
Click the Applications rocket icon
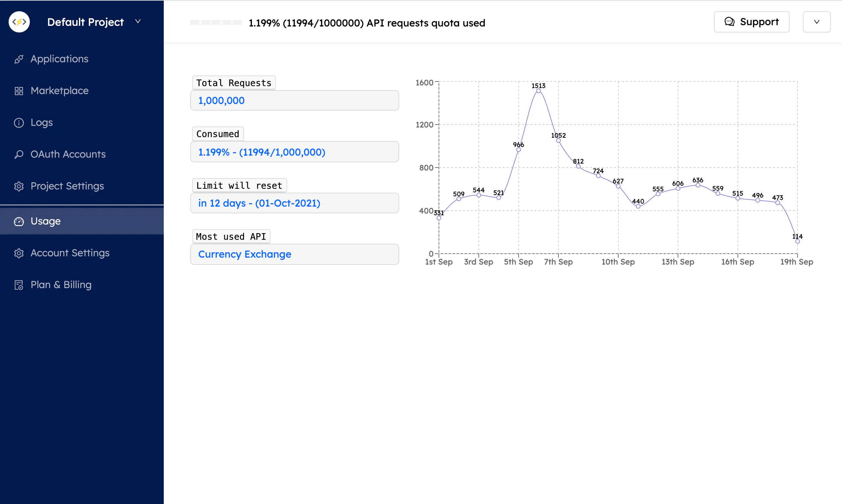[x=19, y=59]
